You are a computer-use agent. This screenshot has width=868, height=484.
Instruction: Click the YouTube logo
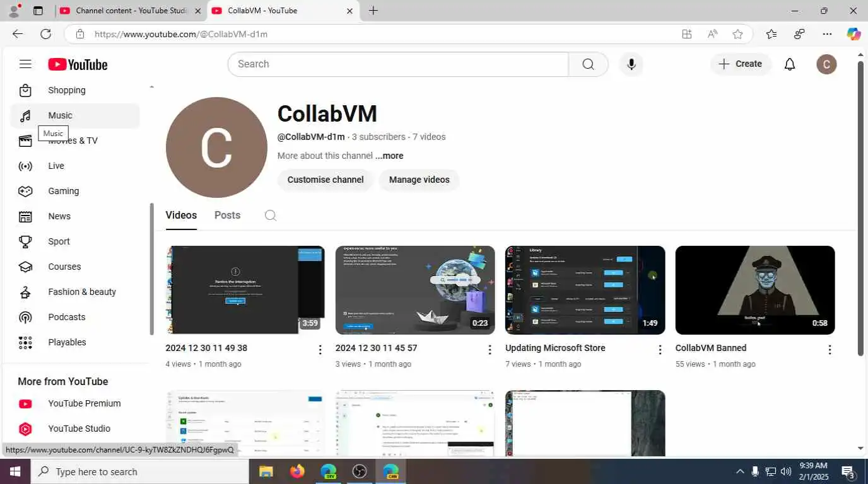coord(78,64)
